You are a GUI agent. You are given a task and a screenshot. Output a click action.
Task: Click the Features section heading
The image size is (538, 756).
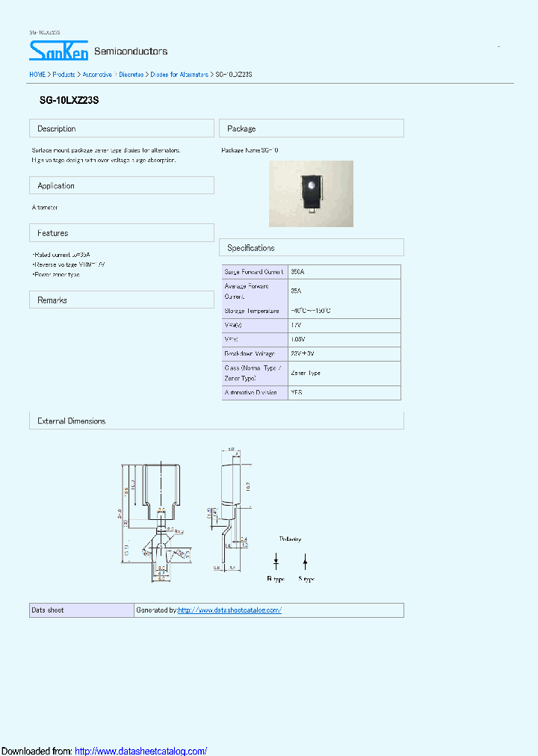click(x=122, y=233)
